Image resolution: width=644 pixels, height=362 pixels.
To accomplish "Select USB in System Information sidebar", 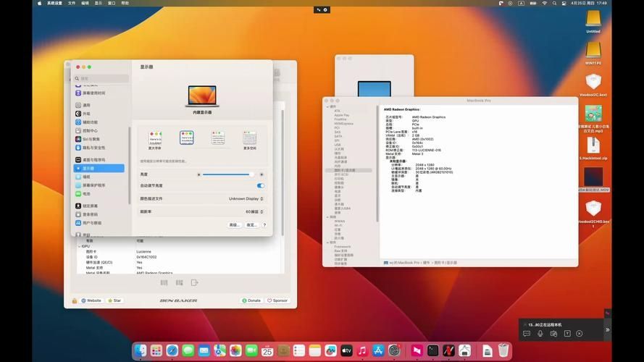I will [338, 145].
